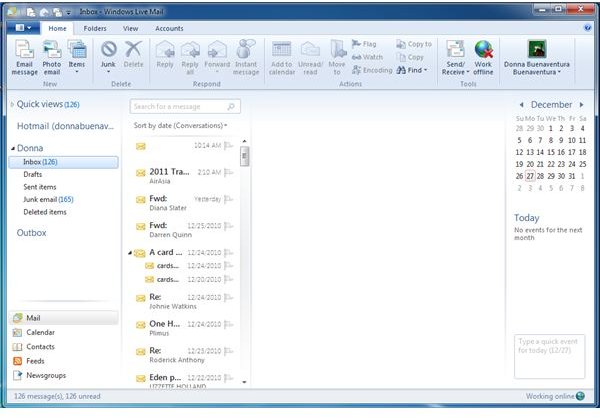Open the Inbox (126) folder
Viewport: 600px width, 418px height.
tap(64, 162)
